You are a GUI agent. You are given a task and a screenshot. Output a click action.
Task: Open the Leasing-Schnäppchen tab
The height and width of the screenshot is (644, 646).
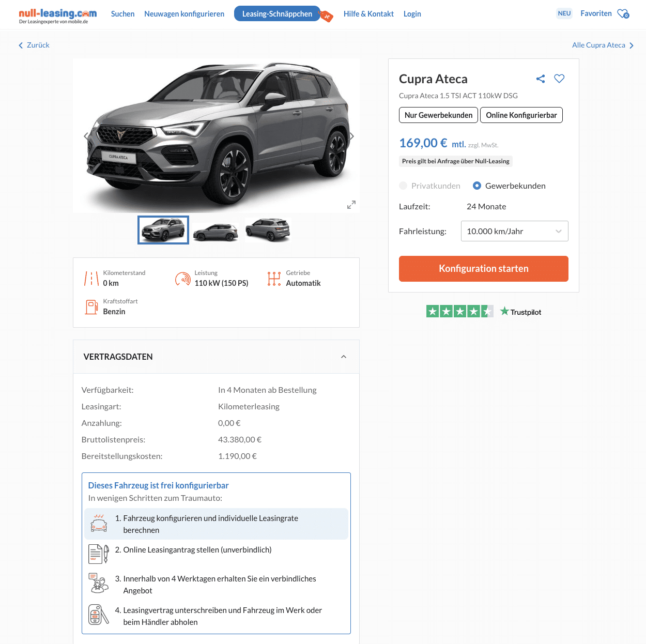tap(277, 14)
